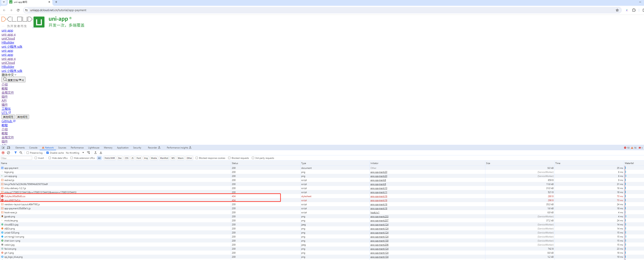Filter requests by Font type
This screenshot has width=644, height=260.
click(x=139, y=158)
